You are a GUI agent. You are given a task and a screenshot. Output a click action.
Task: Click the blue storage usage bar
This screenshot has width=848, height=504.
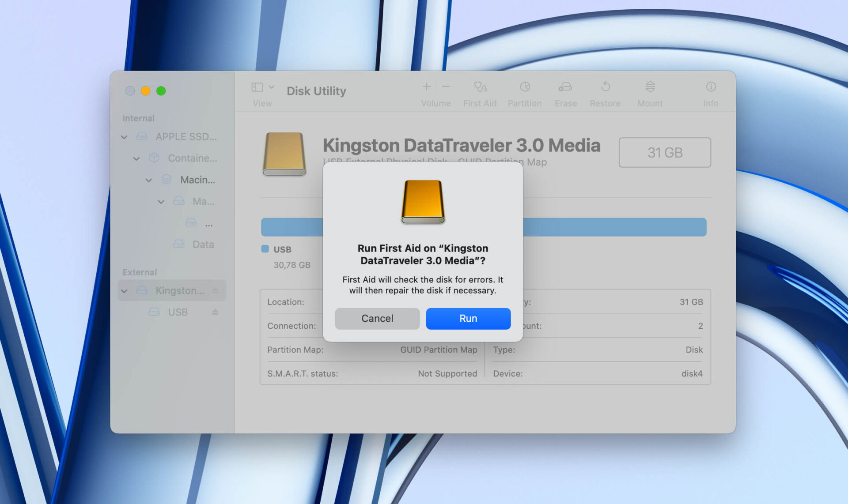coord(291,227)
